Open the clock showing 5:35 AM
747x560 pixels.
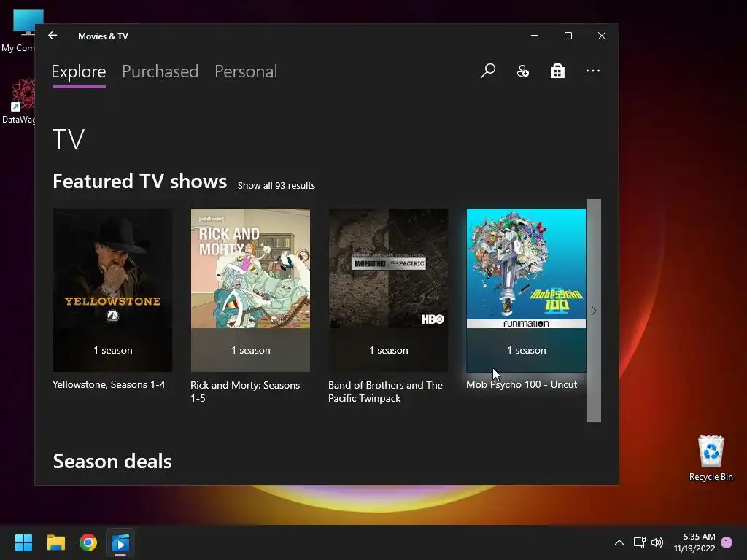tap(694, 542)
